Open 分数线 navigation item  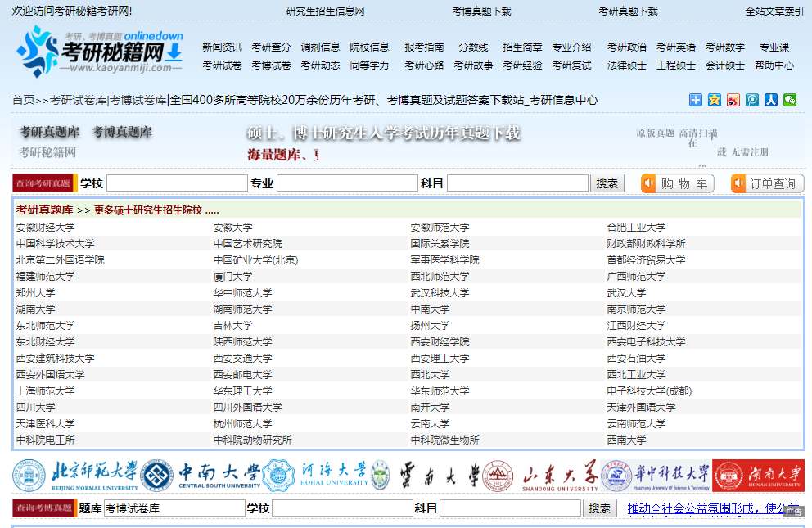click(x=473, y=47)
